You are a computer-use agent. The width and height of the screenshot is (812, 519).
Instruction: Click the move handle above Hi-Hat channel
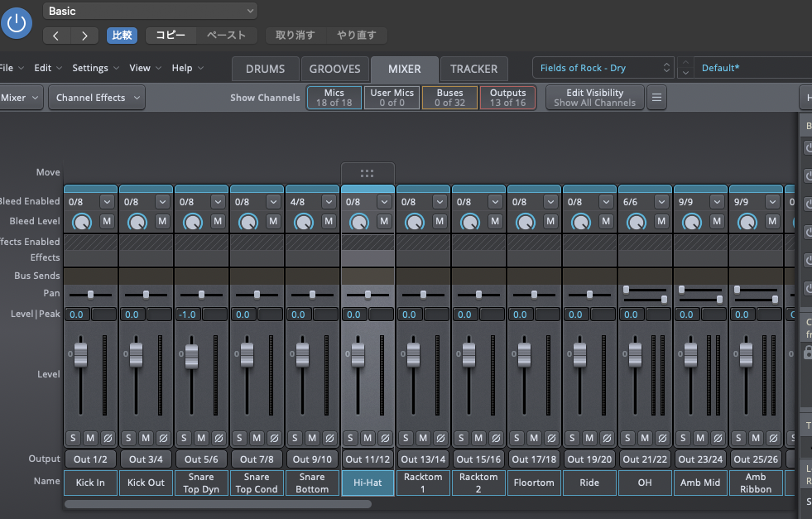pyautogui.click(x=368, y=173)
